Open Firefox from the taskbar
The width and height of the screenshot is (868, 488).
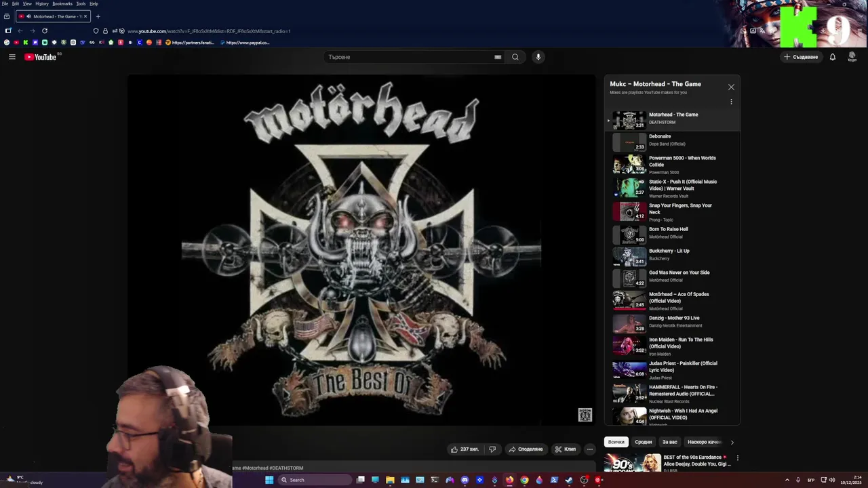[509, 480]
